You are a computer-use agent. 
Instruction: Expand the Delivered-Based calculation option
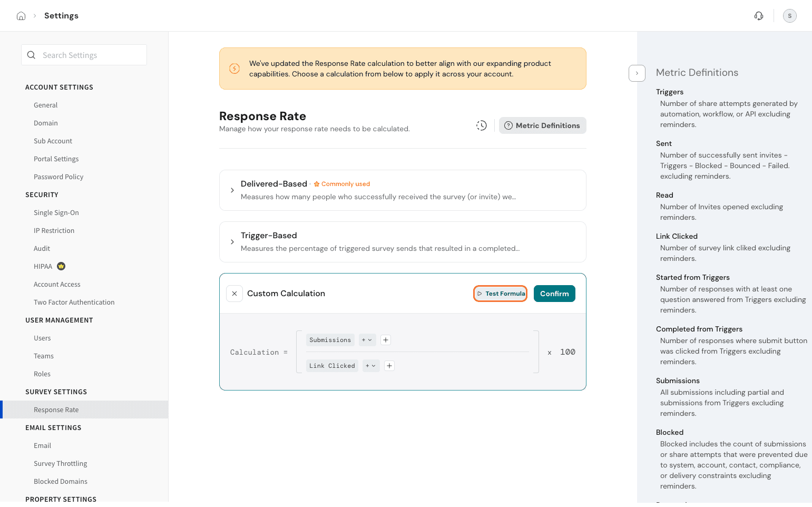tap(232, 190)
